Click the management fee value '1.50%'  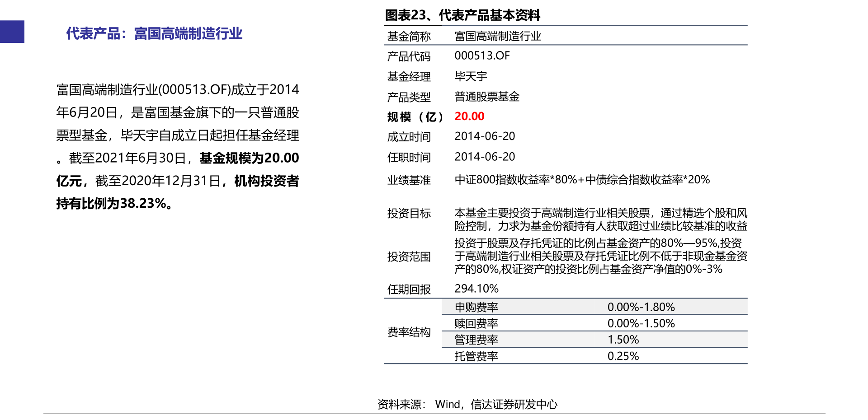click(x=623, y=340)
